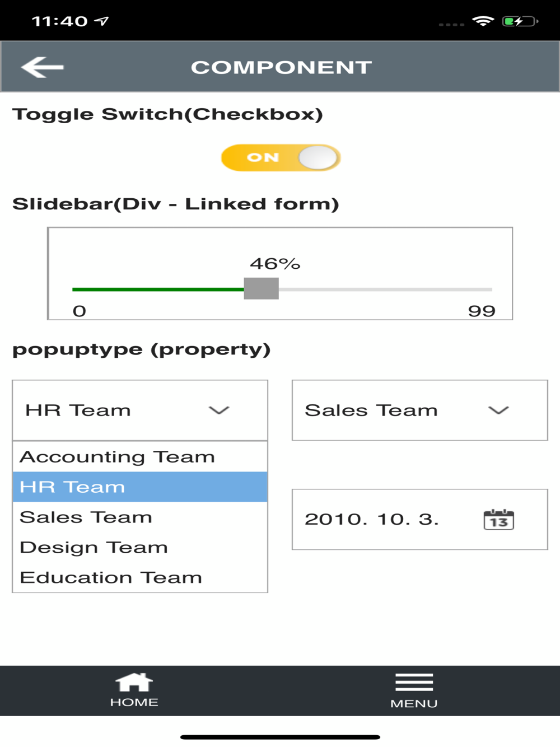Click the COMPONENT header title
Viewport: 560px width, 747px height.
click(x=281, y=67)
